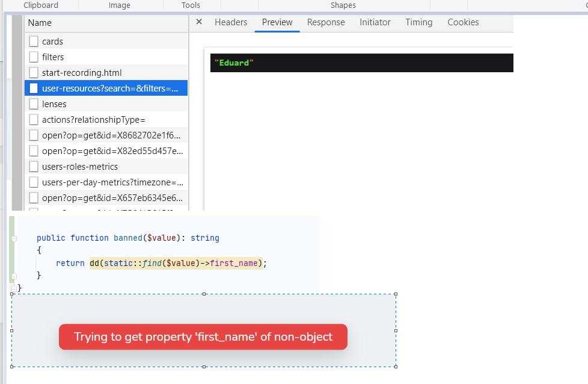Open the Cookies tab
Screen dimensions: 588x384
tap(463, 22)
